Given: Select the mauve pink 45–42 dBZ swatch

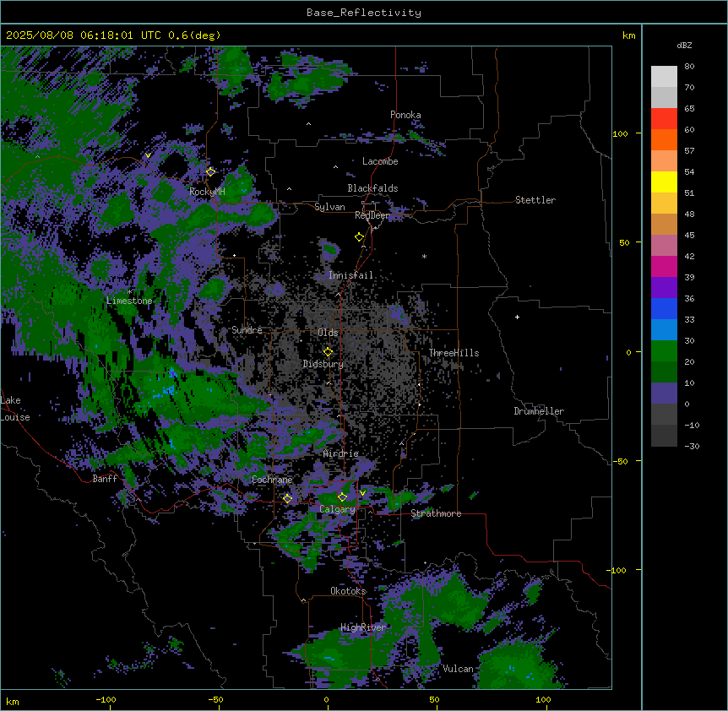Looking at the screenshot, I should point(664,246).
